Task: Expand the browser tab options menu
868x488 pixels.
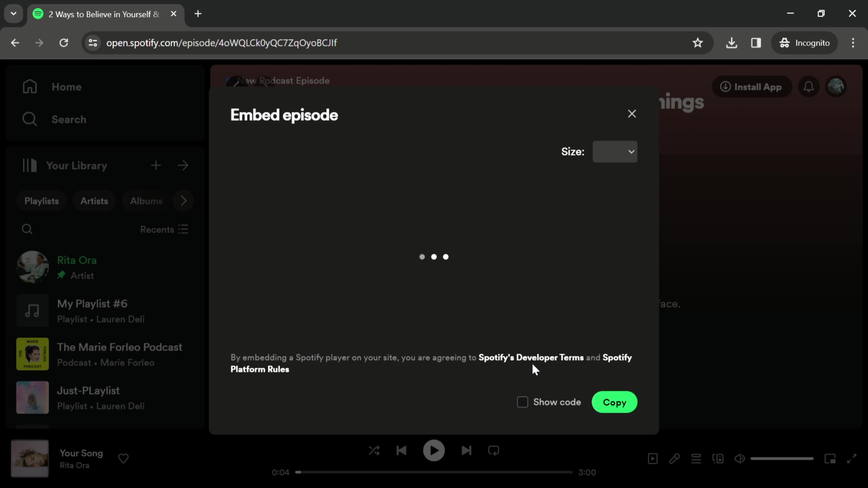Action: [x=13, y=13]
